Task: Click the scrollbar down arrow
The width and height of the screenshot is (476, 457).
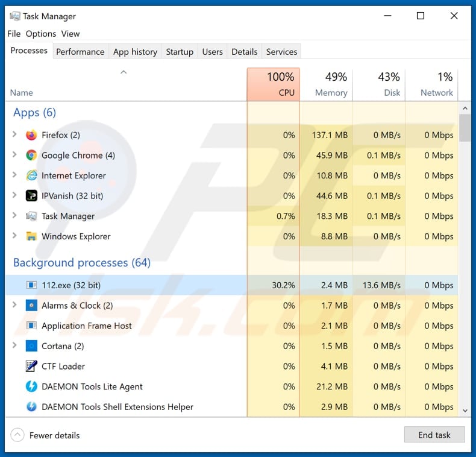Action: (x=465, y=411)
